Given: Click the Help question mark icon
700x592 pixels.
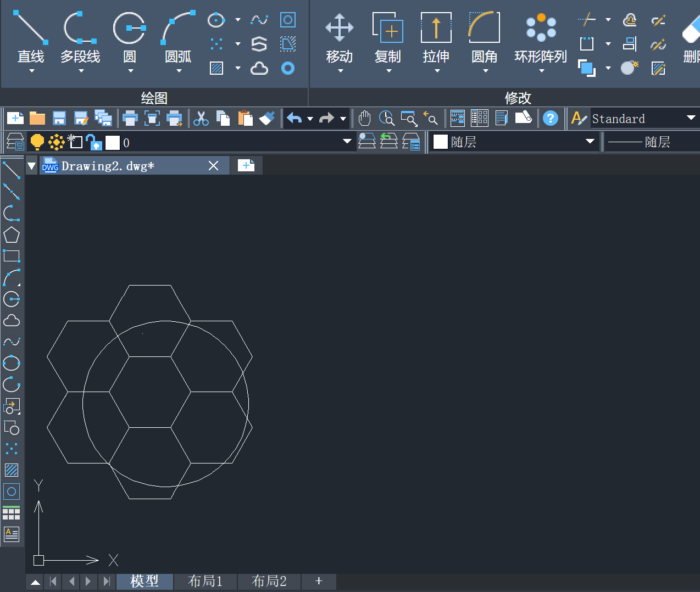Looking at the screenshot, I should 551,118.
